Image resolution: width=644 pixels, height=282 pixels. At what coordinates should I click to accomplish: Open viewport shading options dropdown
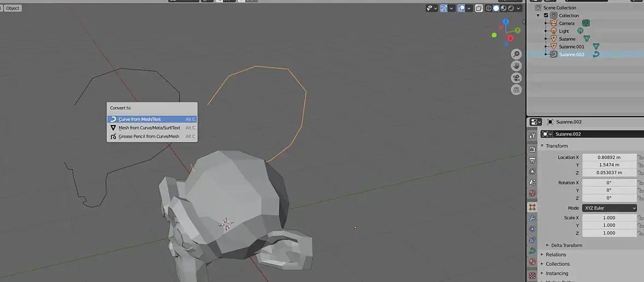click(x=518, y=8)
